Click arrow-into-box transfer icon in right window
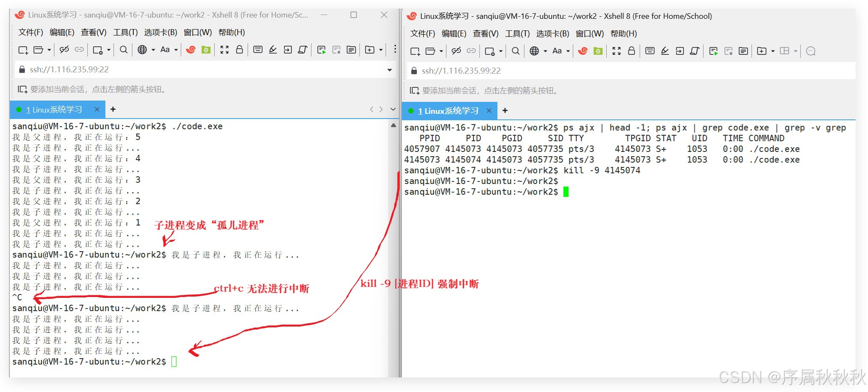Image resolution: width=868 pixels, height=392 pixels. point(680,51)
